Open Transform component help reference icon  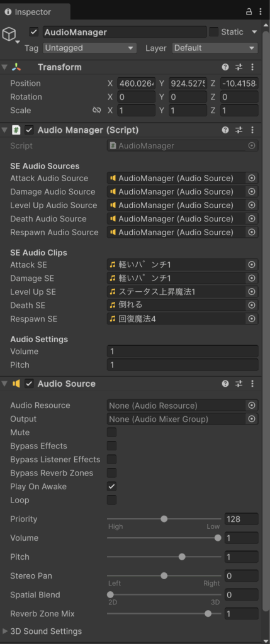tap(225, 67)
